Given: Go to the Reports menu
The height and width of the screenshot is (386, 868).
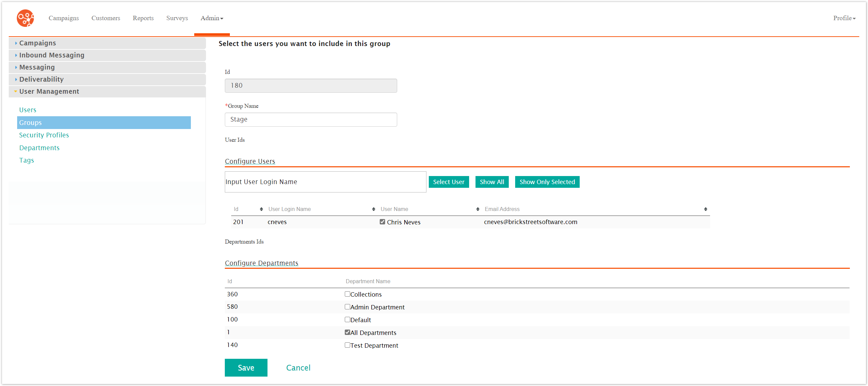Looking at the screenshot, I should pos(143,18).
